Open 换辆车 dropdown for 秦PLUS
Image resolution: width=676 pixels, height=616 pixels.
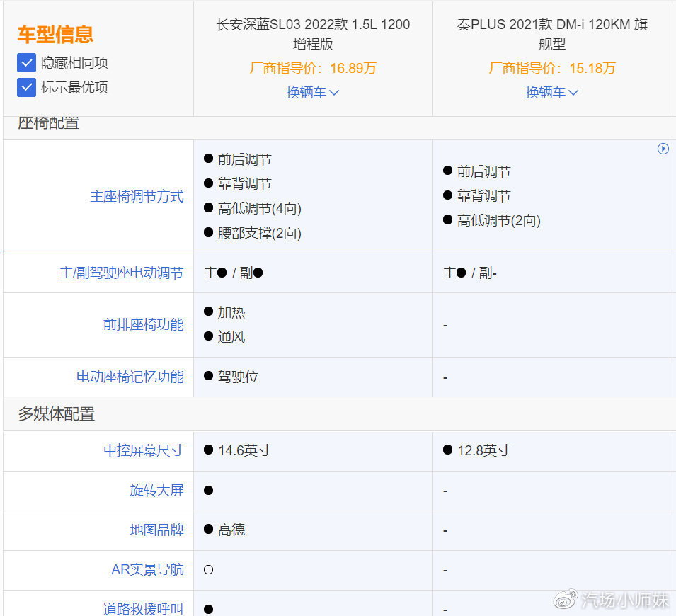tap(552, 92)
